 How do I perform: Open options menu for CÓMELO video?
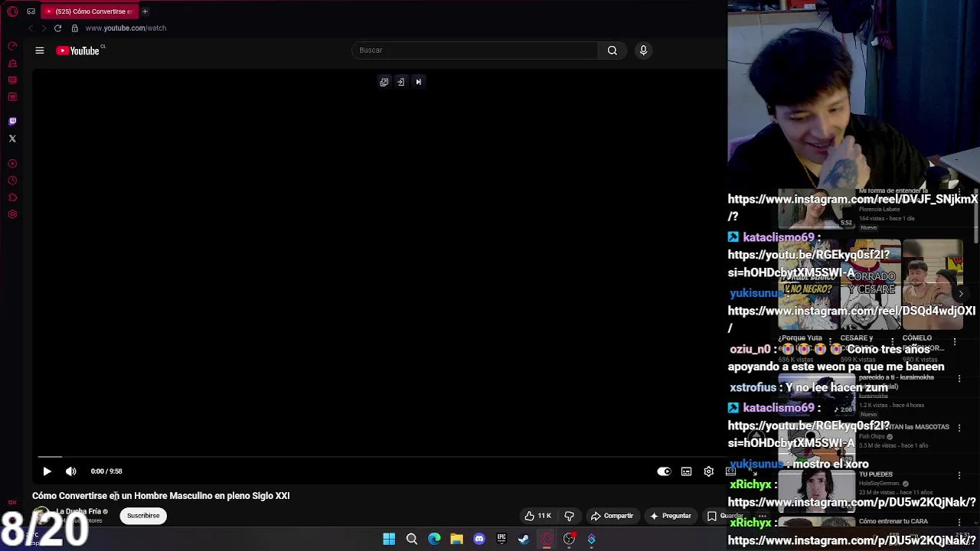pyautogui.click(x=955, y=341)
